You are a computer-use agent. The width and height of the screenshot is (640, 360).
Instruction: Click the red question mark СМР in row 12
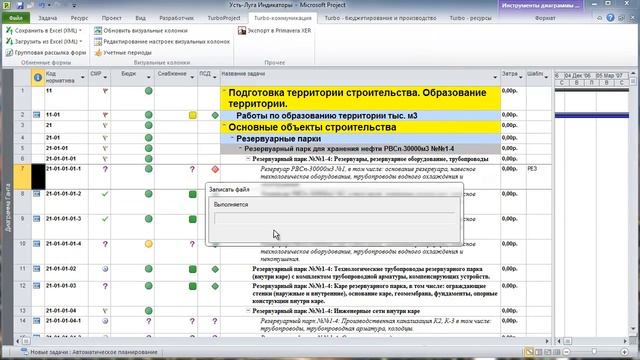(105, 286)
